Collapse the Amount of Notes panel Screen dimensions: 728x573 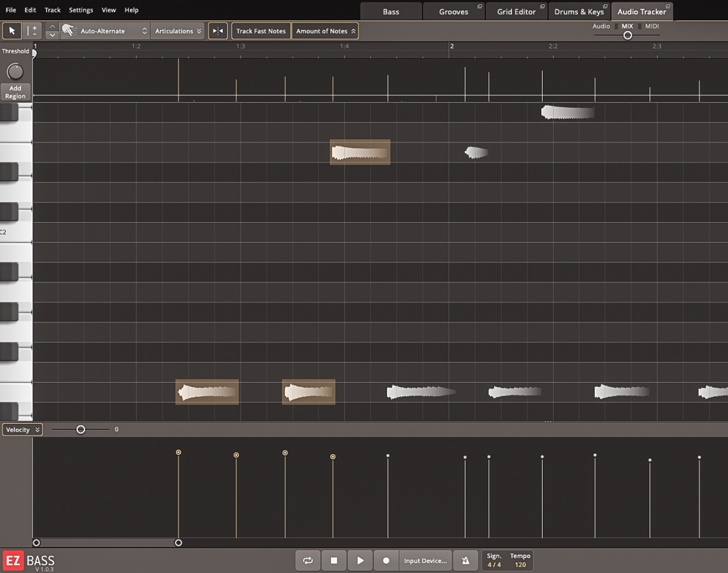tap(325, 31)
